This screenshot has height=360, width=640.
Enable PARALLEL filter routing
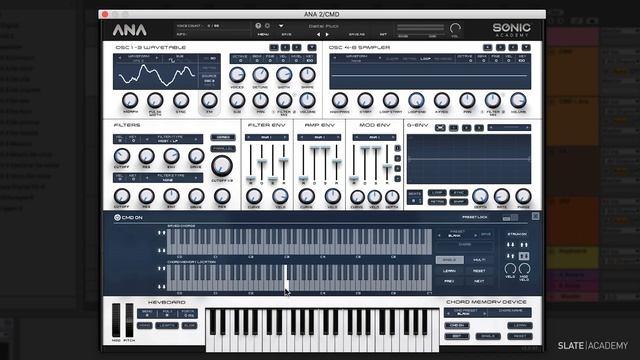223,149
